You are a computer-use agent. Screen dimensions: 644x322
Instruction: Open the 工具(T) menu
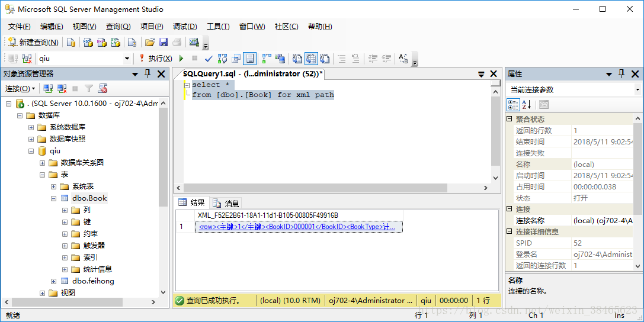coord(218,27)
